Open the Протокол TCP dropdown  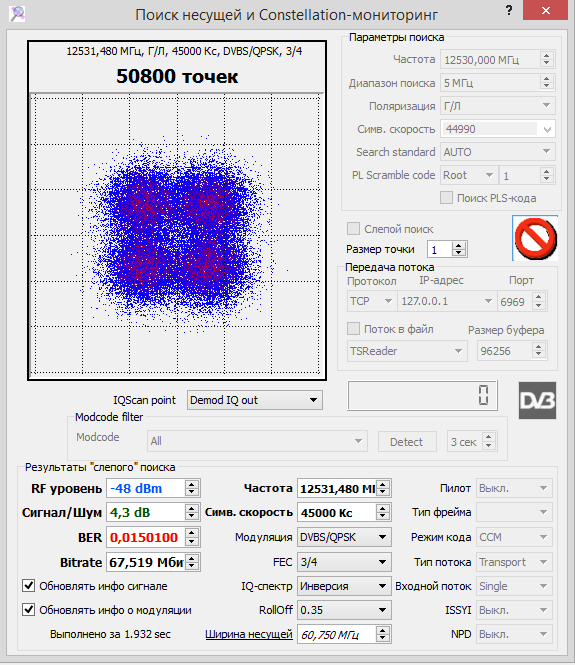point(372,301)
